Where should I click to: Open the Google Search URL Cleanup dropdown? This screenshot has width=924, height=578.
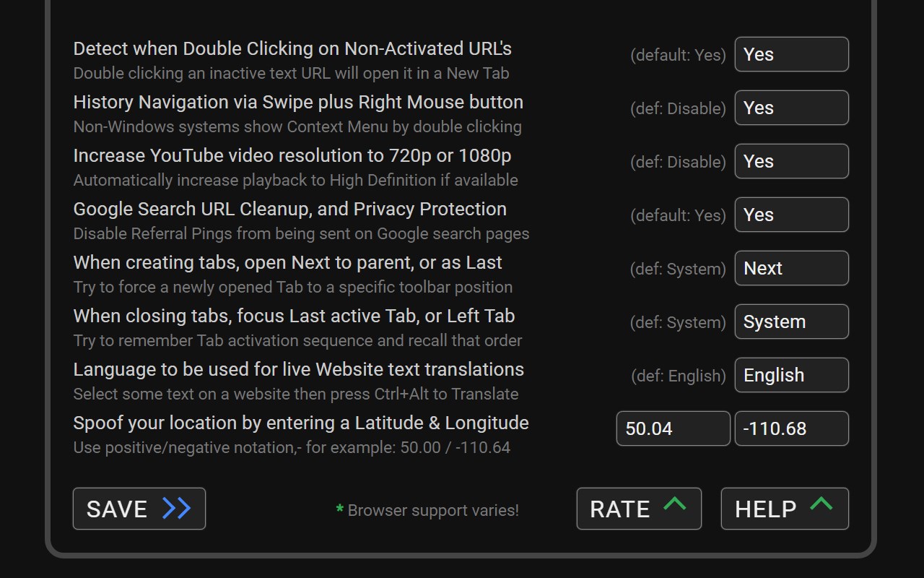tap(792, 215)
